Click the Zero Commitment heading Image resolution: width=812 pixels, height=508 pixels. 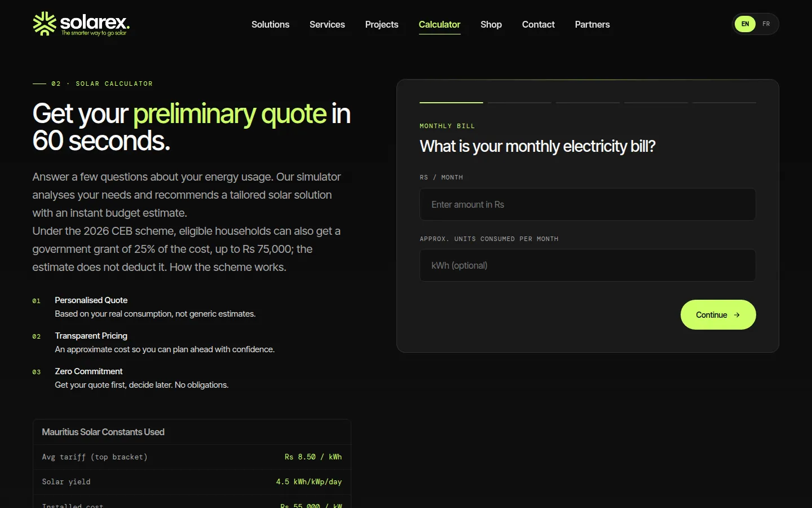click(x=89, y=371)
